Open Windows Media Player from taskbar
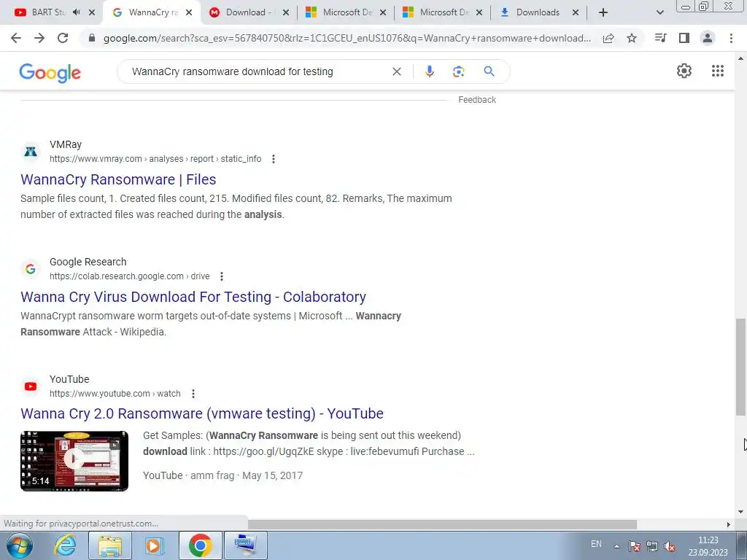The width and height of the screenshot is (747, 560). [153, 545]
